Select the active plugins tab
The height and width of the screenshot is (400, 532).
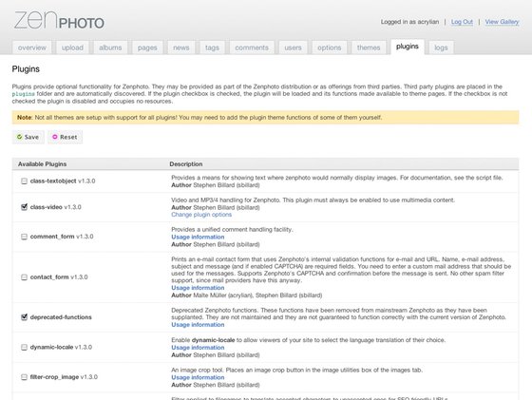pyautogui.click(x=408, y=47)
